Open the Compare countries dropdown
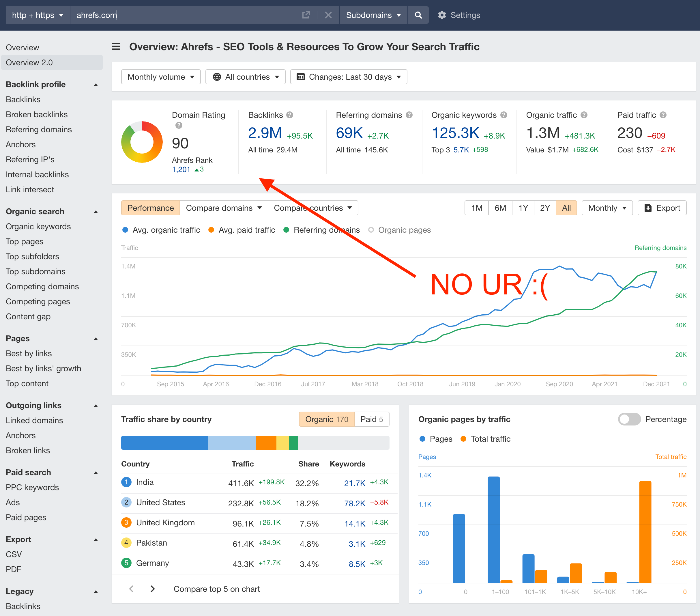 313,208
